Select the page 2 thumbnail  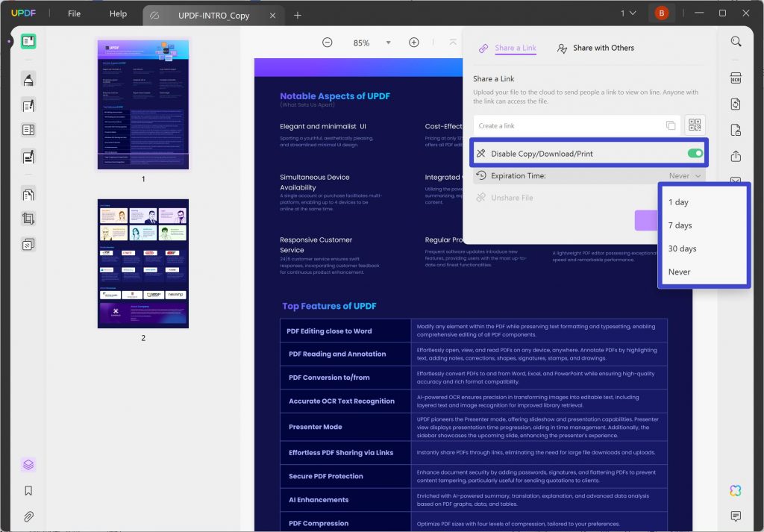click(x=143, y=263)
